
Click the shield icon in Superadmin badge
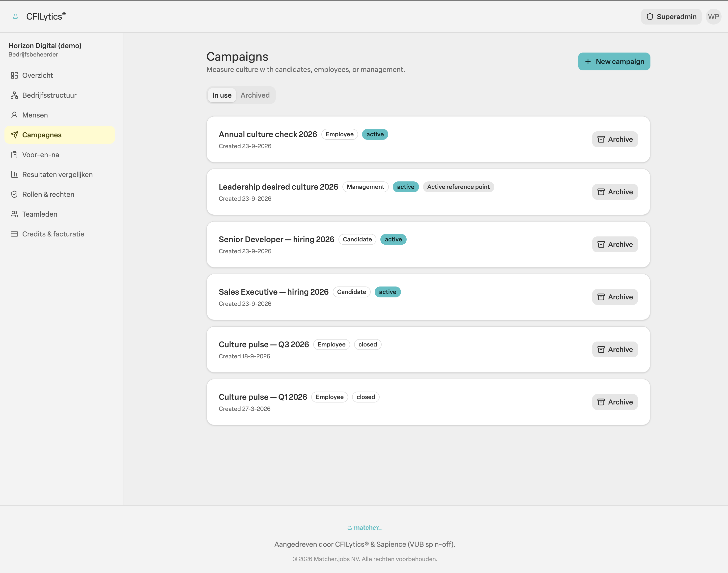pyautogui.click(x=649, y=17)
